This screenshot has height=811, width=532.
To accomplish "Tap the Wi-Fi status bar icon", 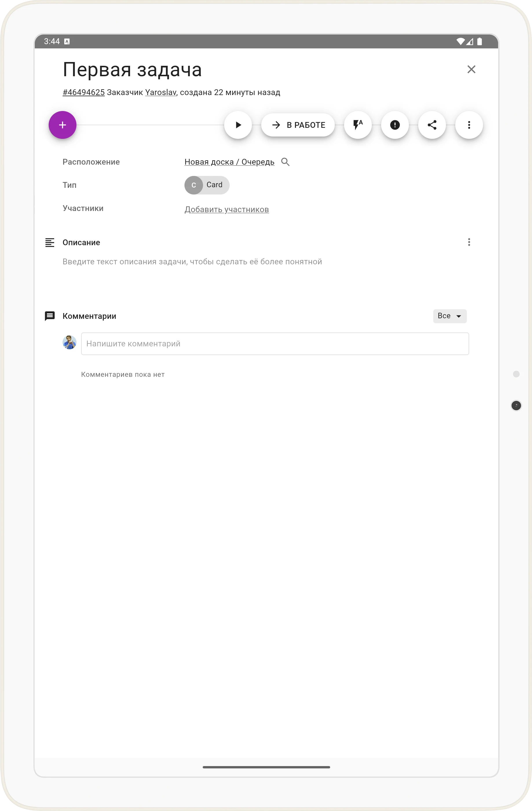I will click(460, 41).
